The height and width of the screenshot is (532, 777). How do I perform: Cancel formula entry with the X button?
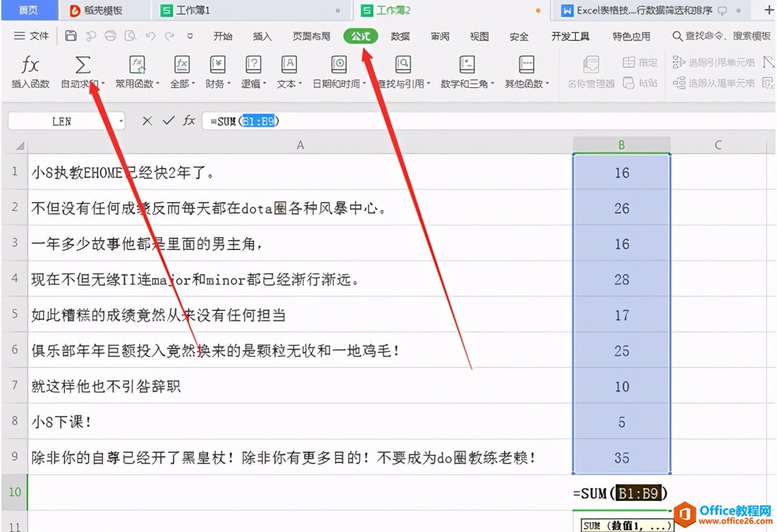(x=147, y=121)
